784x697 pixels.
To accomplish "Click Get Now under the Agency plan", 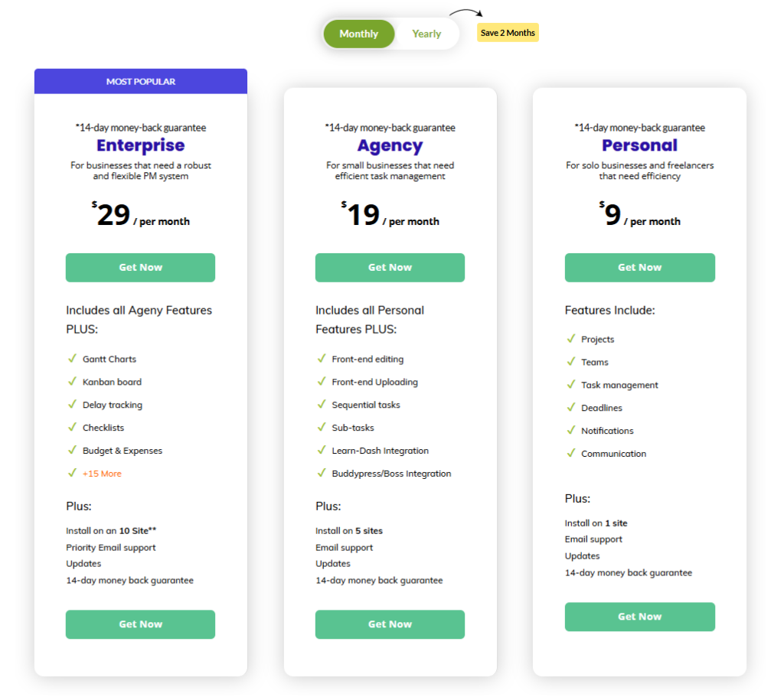I will click(x=390, y=267).
